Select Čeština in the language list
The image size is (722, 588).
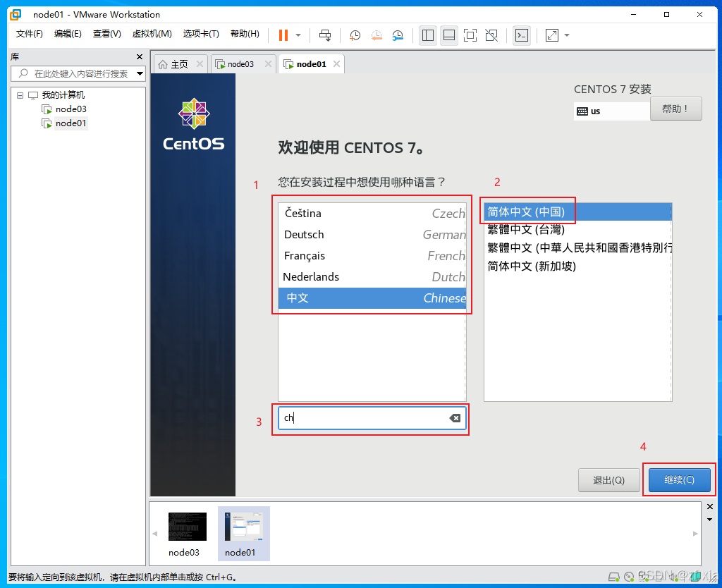click(x=372, y=213)
